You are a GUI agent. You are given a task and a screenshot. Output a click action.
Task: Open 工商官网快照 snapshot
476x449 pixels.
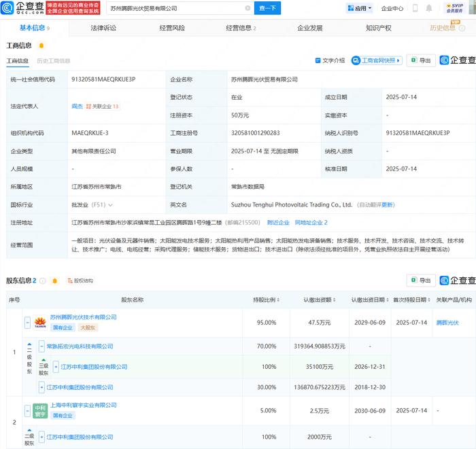[377, 60]
